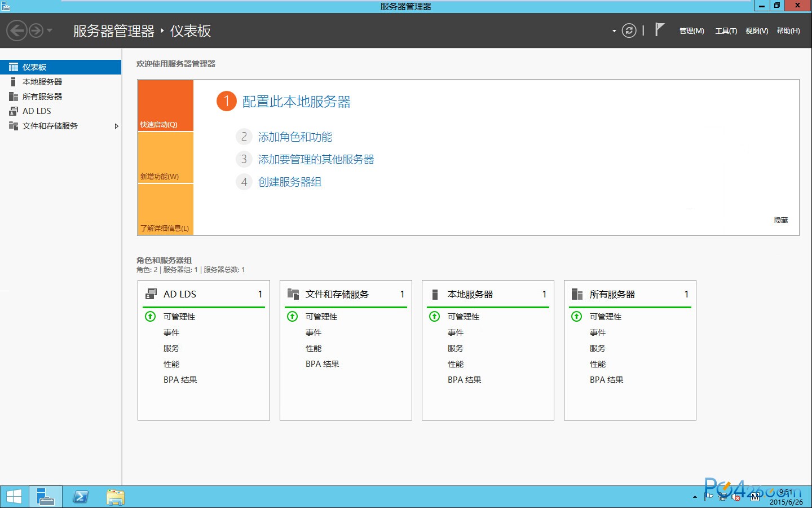The image size is (812, 508).
Task: Click the green status icon in AD LDS tile
Action: [150, 317]
